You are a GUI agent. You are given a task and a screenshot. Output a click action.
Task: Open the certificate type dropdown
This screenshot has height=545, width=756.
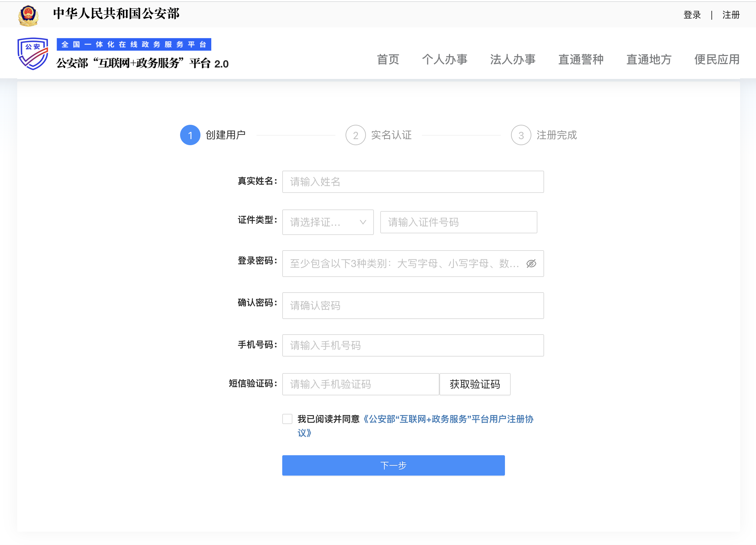(x=328, y=223)
